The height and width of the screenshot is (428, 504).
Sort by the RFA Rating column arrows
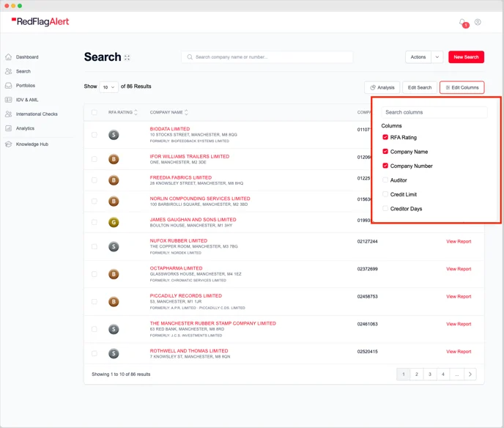click(136, 112)
